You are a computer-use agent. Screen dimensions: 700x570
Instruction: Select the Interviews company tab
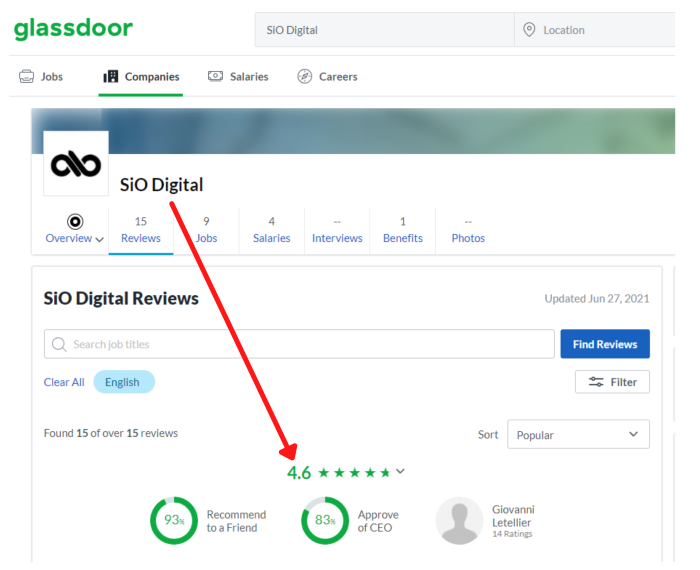[337, 231]
